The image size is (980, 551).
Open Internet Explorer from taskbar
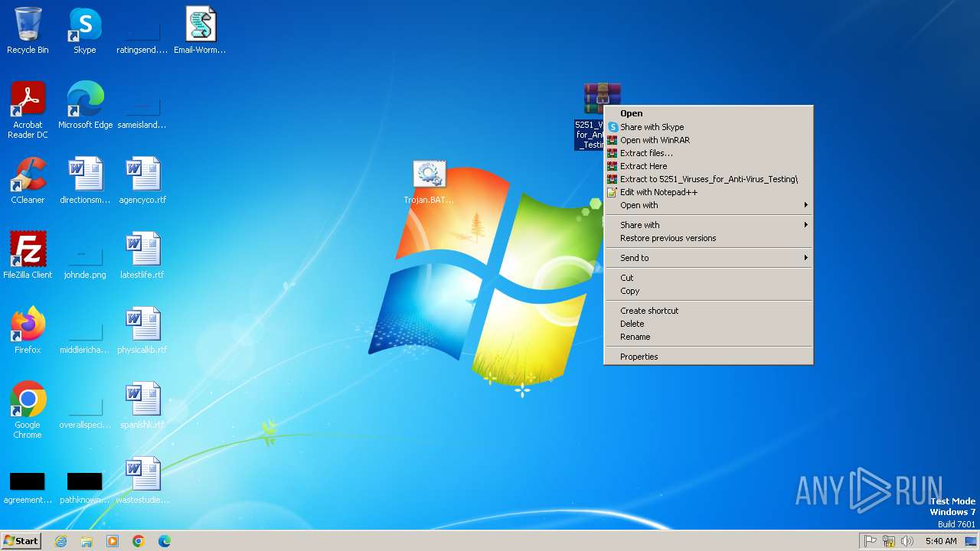click(61, 541)
